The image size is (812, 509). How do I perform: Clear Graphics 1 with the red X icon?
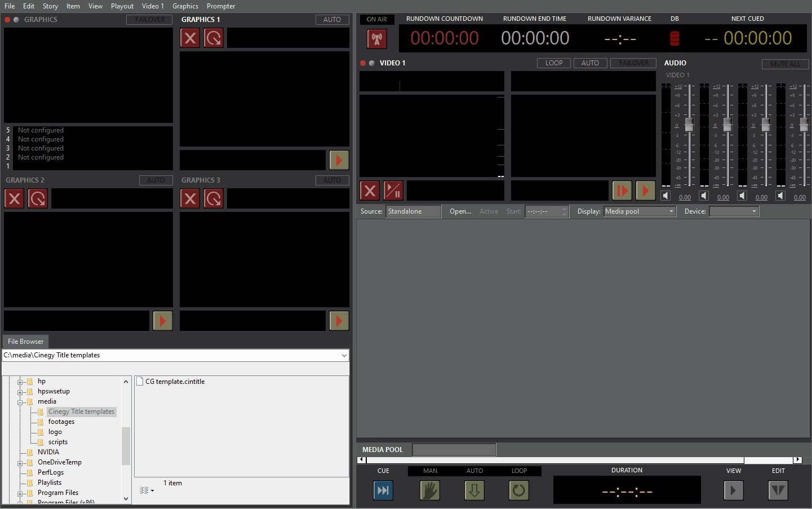coord(190,38)
